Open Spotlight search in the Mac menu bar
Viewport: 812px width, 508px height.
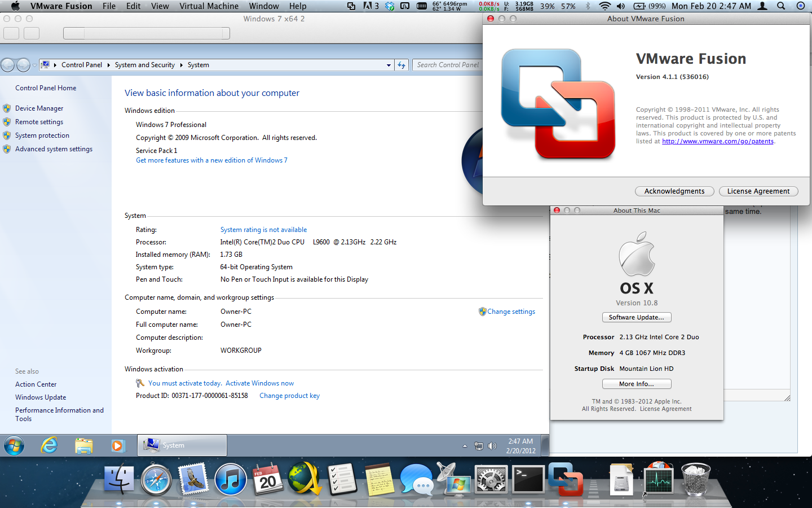point(781,6)
